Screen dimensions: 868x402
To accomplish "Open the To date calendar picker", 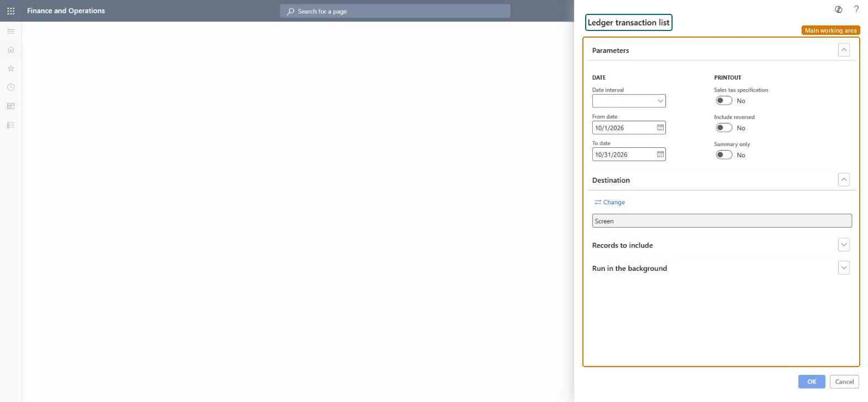I will point(660,154).
